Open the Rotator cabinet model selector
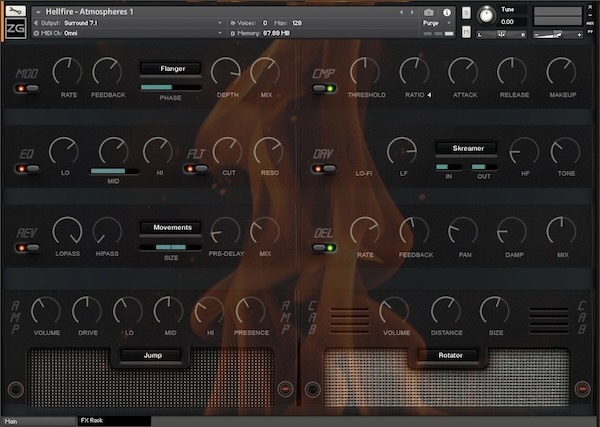 (x=448, y=355)
